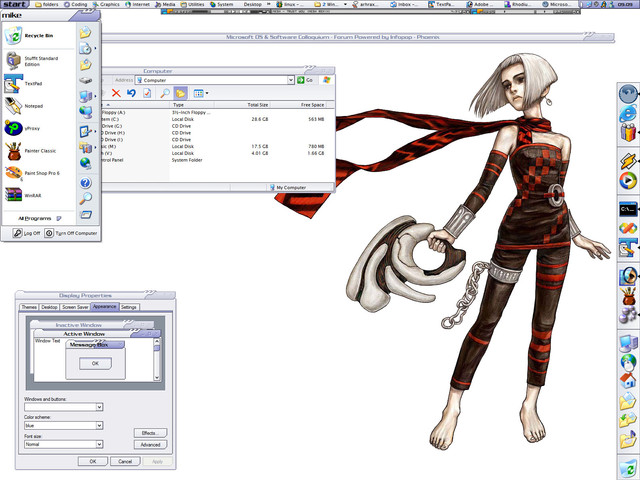640x480 pixels.
Task: Open home icon in side dock
Action: click(628, 380)
